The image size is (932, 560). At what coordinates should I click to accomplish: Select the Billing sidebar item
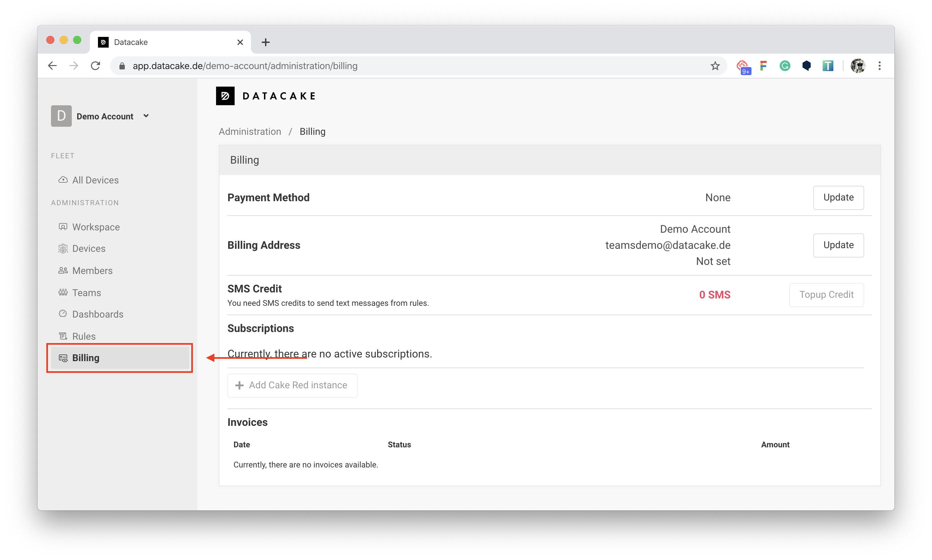click(x=120, y=357)
